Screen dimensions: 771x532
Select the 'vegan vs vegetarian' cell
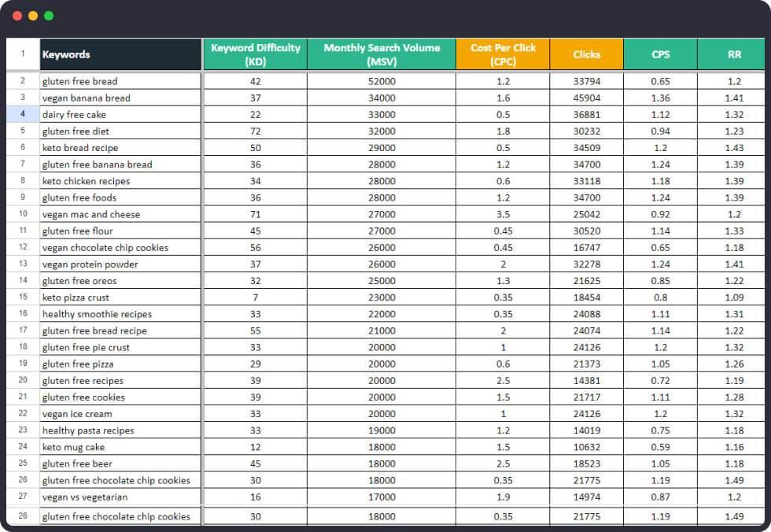click(120, 497)
